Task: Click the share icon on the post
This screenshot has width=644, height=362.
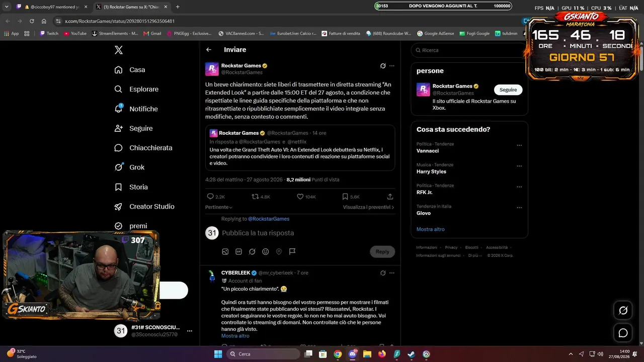Action: coord(390,197)
